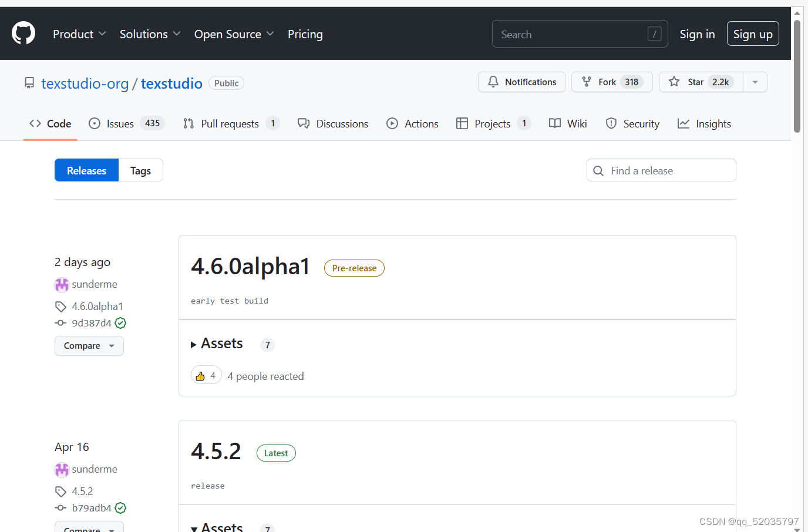This screenshot has width=808, height=532.
Task: Open the Wiki tab
Action: (x=568, y=123)
